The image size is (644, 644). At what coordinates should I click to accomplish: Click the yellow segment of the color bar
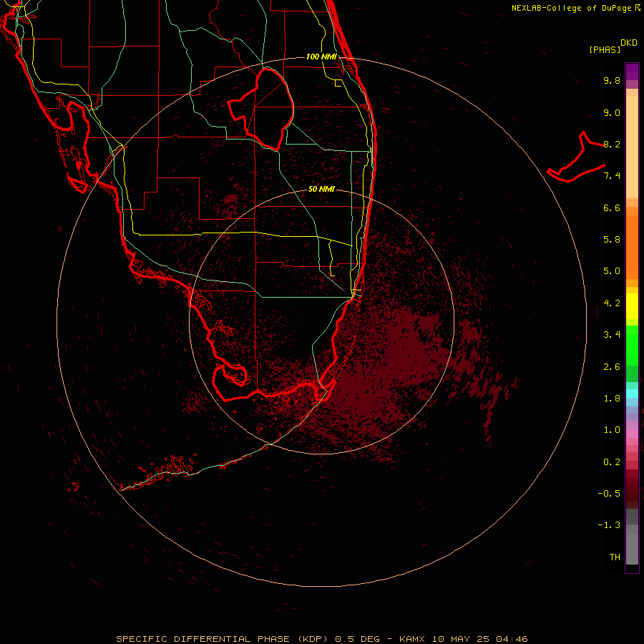[632, 306]
